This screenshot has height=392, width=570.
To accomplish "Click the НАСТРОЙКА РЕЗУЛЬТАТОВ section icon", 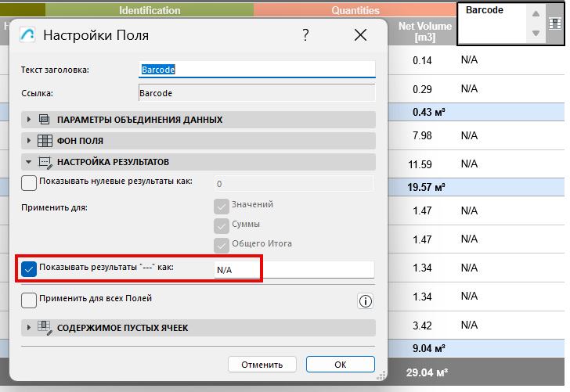I will [45, 163].
